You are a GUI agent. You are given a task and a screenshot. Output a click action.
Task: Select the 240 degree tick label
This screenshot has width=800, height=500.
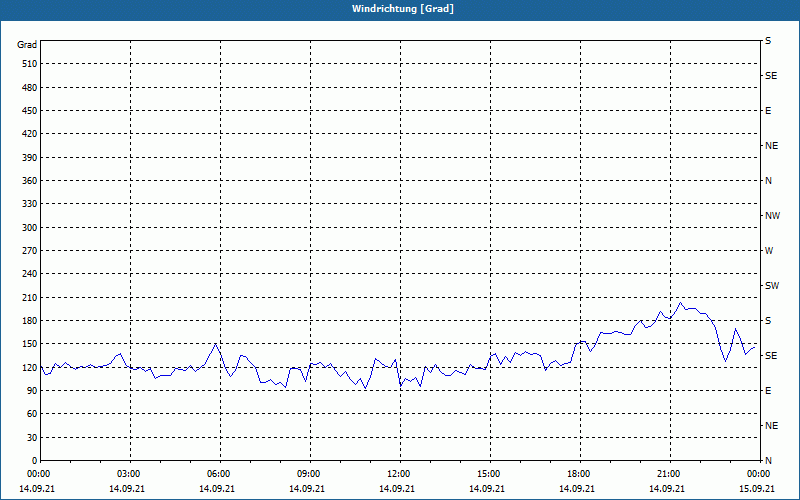click(x=30, y=274)
